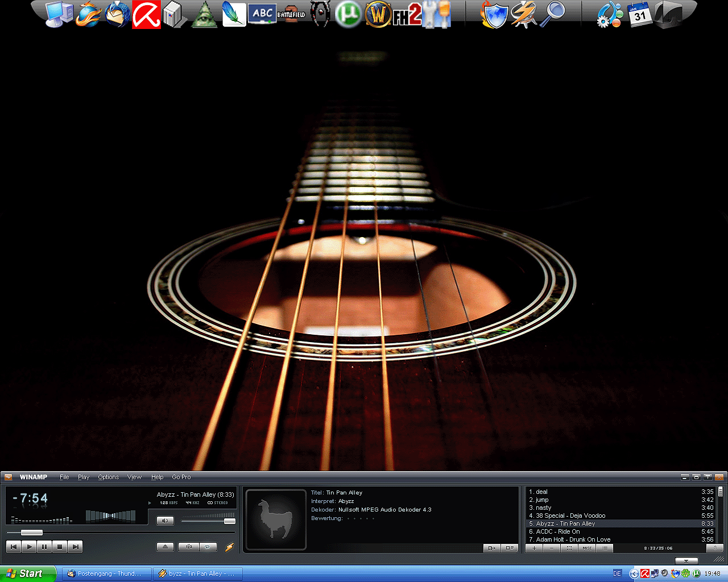This screenshot has height=582, width=728.
Task: Click the Avira red umbrella dock icon
Action: 146,15
